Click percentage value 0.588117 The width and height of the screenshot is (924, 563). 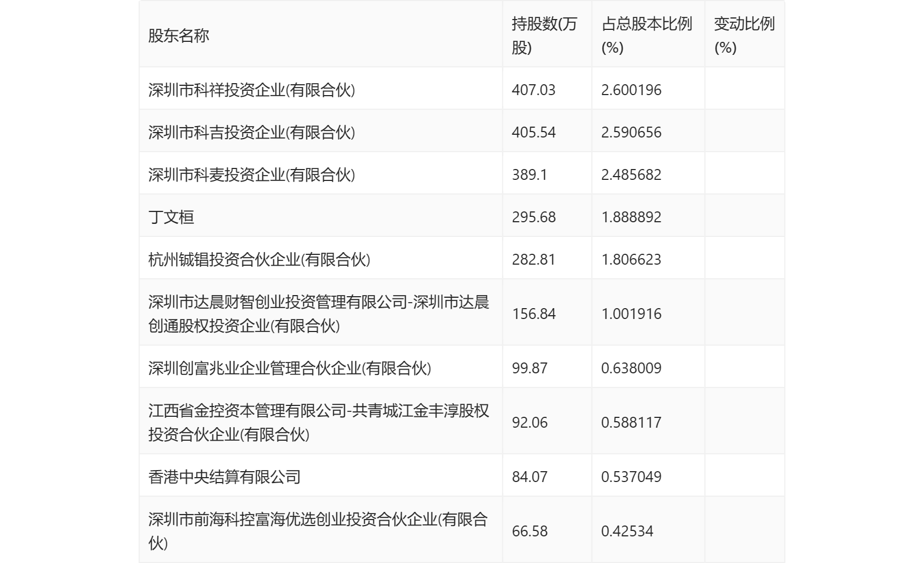pos(631,422)
